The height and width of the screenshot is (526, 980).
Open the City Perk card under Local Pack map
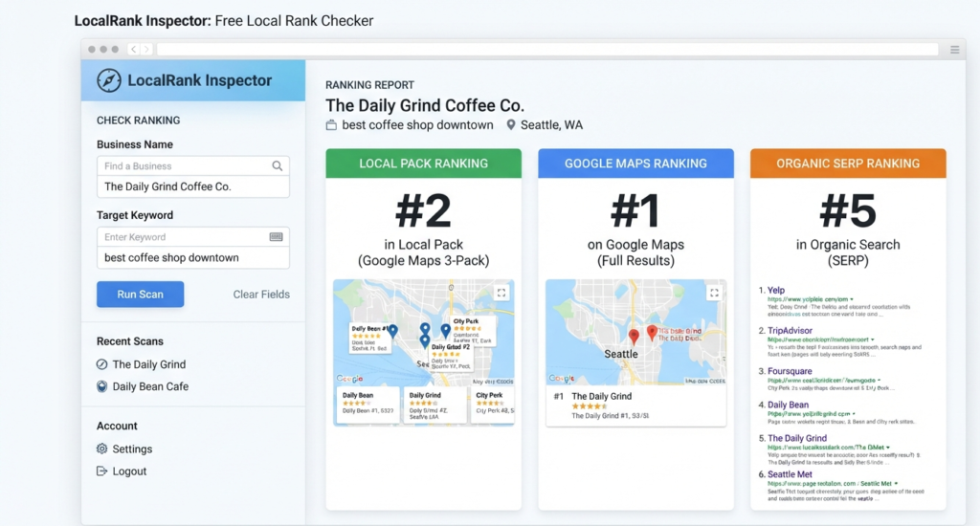[x=493, y=404]
